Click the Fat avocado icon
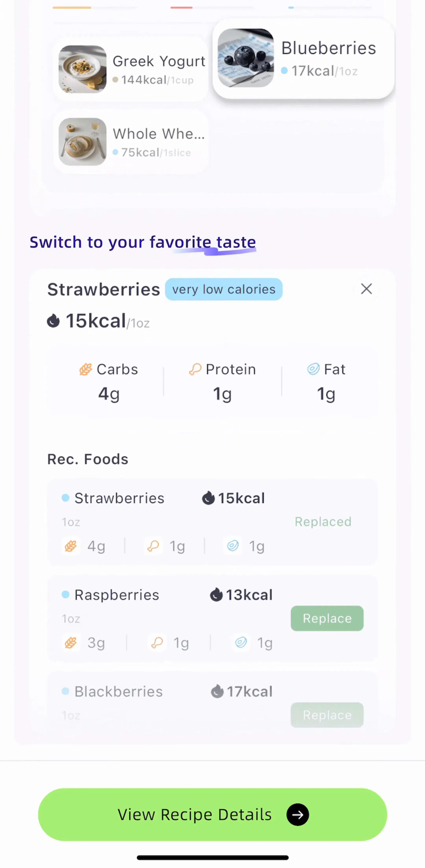The image size is (425, 868). pos(313,369)
